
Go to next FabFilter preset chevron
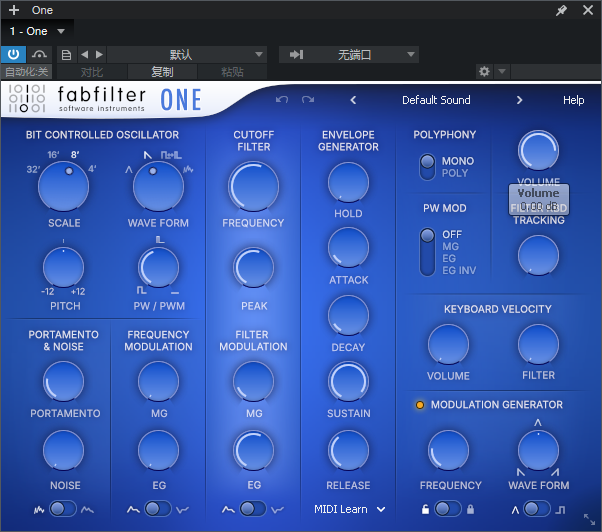tap(519, 100)
